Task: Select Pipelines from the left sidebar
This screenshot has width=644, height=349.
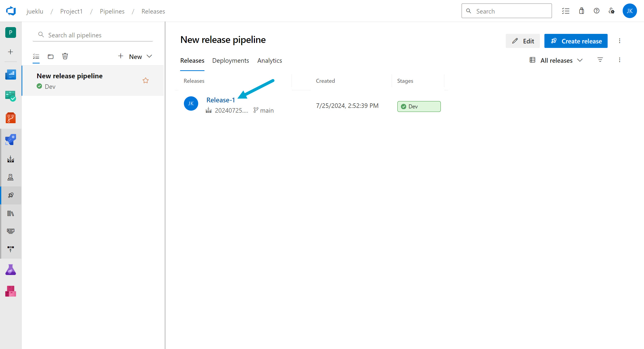Action: [11, 139]
